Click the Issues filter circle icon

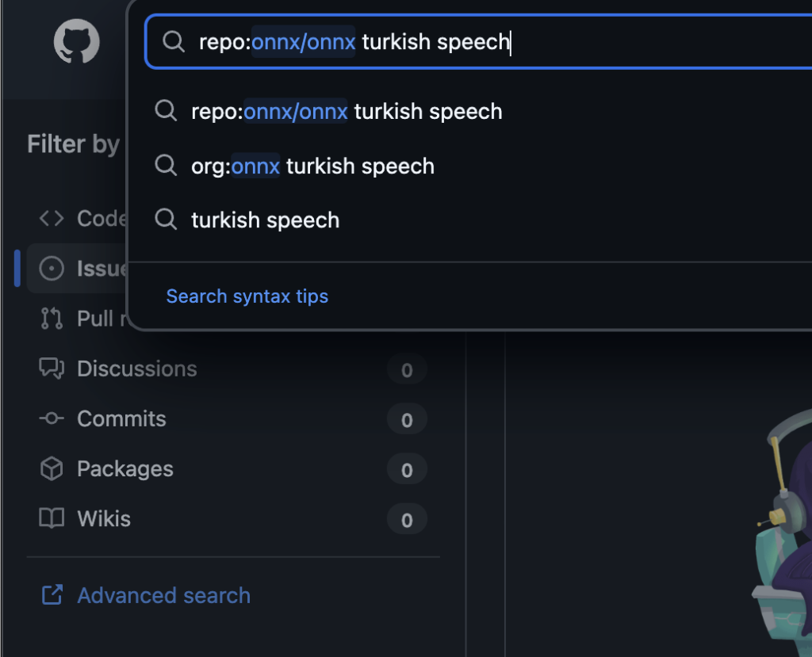point(52,269)
